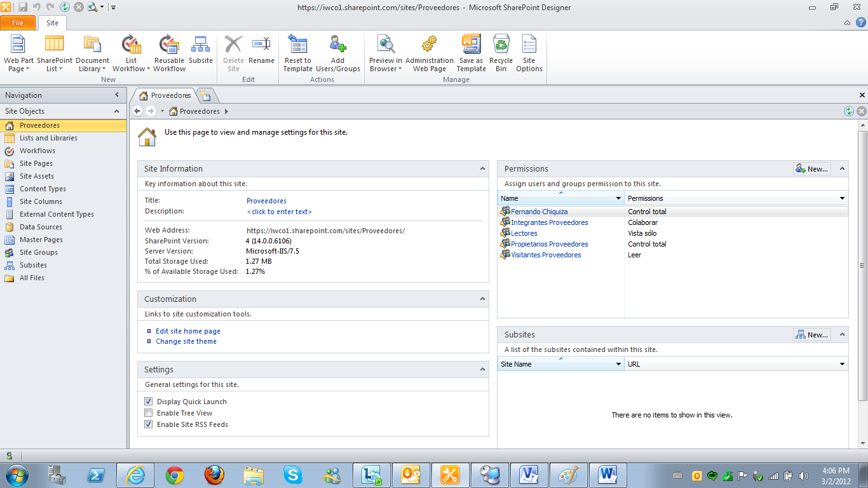868x488 pixels.
Task: Uncheck Enable Site RSS Feeds
Action: [148, 424]
